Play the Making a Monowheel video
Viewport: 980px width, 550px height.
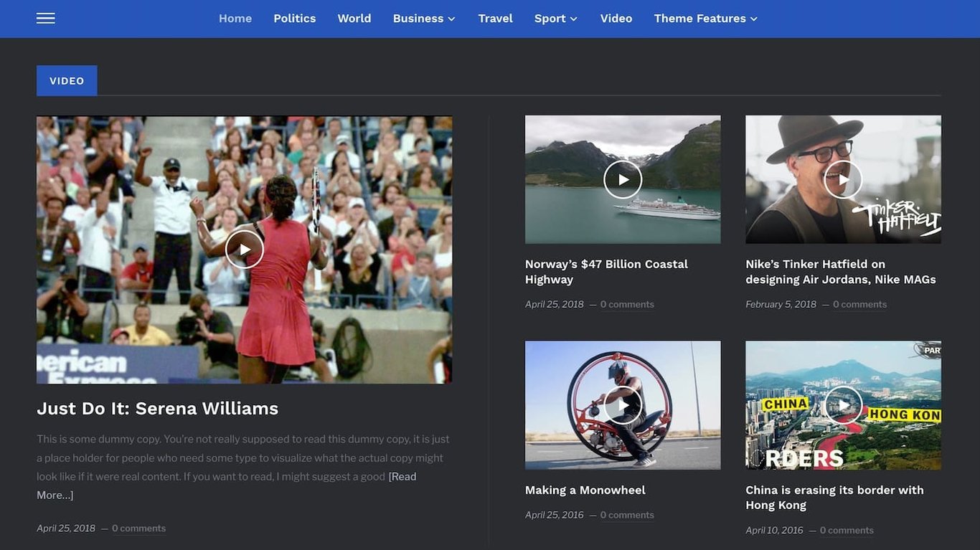point(622,404)
